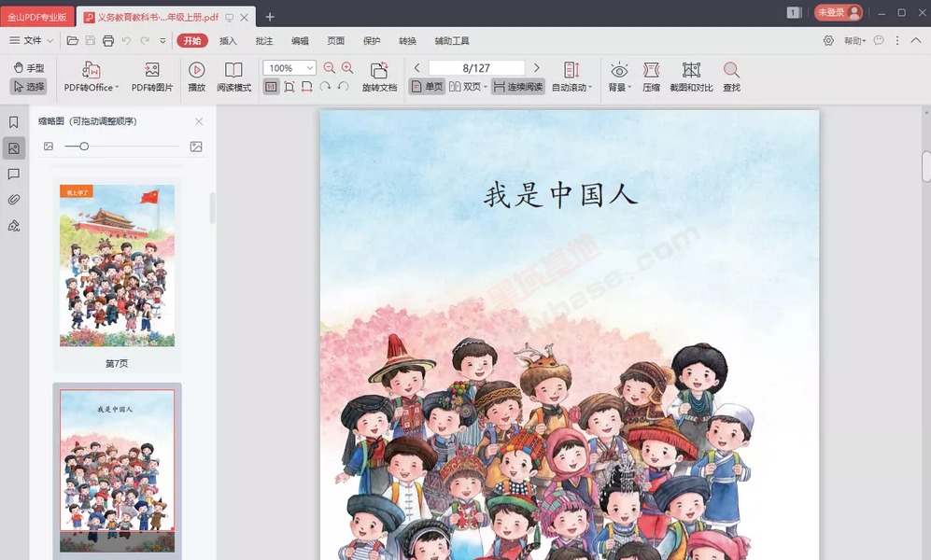Image resolution: width=931 pixels, height=560 pixels.
Task: Adjust the thumbnail size slider handle
Action: pyautogui.click(x=84, y=146)
